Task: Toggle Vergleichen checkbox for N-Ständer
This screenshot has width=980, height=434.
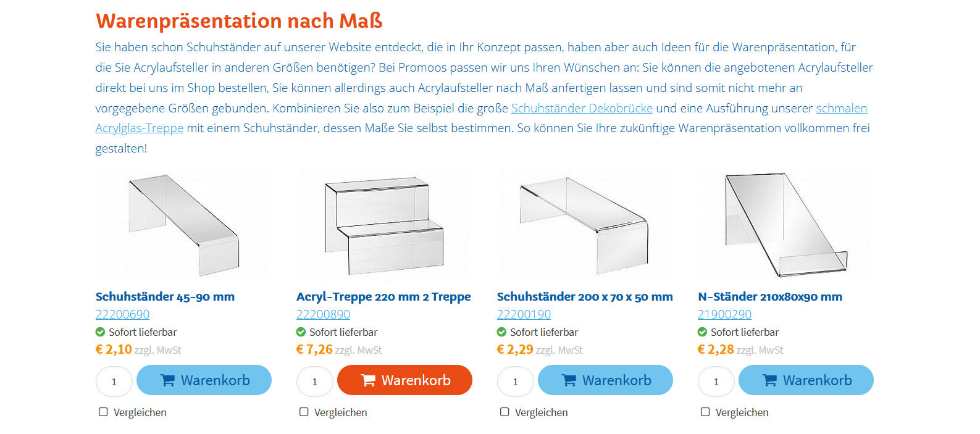Action: [705, 412]
